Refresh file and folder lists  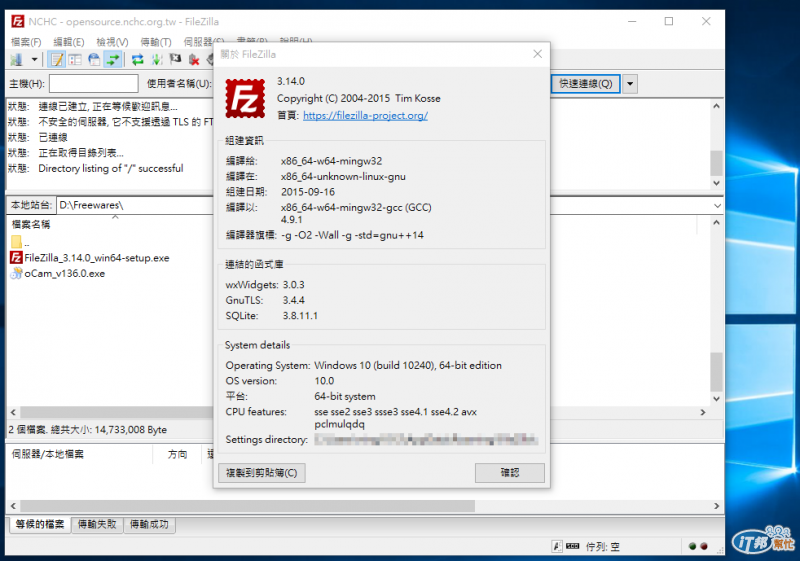coord(138,60)
